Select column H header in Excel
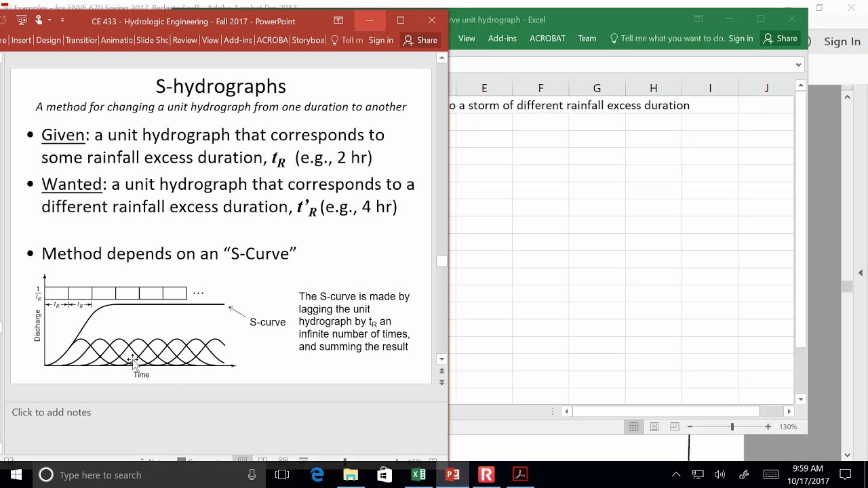The image size is (868, 488). tap(653, 88)
